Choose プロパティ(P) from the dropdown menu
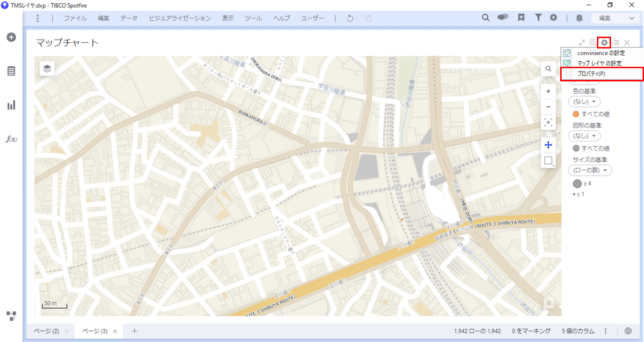This screenshot has width=644, height=342. (602, 74)
